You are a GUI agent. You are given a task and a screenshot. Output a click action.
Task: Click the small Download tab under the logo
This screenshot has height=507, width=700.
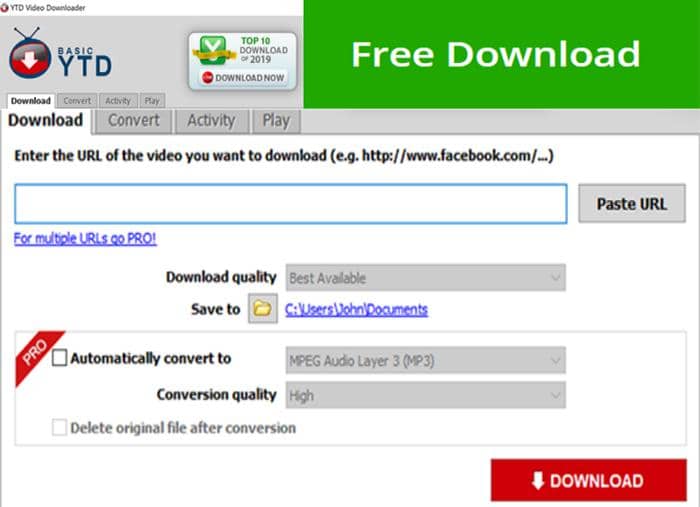[31, 101]
